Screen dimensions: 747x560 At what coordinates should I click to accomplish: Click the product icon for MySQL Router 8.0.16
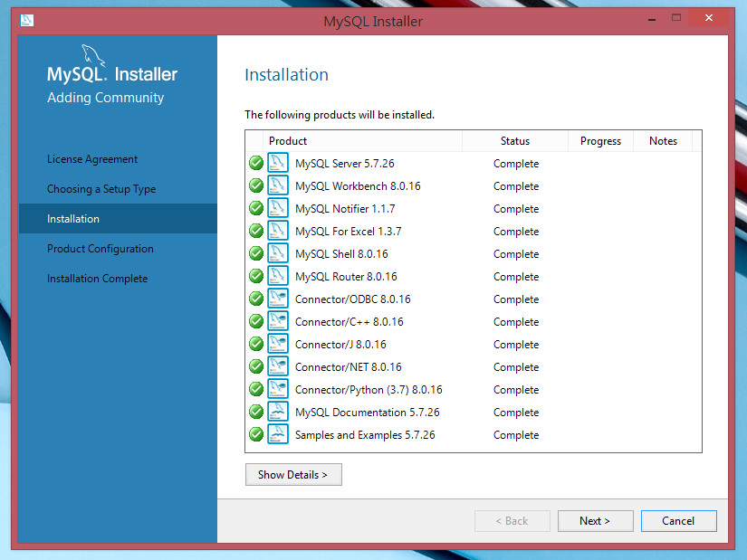click(278, 276)
